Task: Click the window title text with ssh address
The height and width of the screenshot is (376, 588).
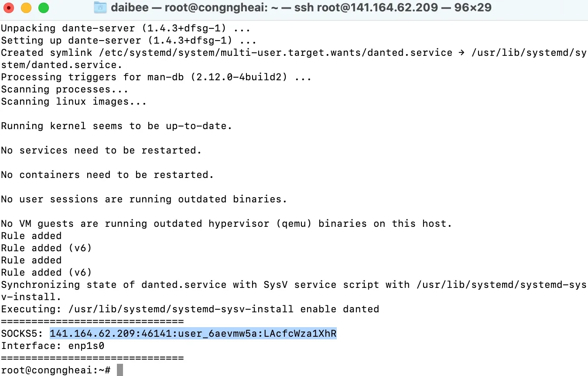Action: pos(301,7)
